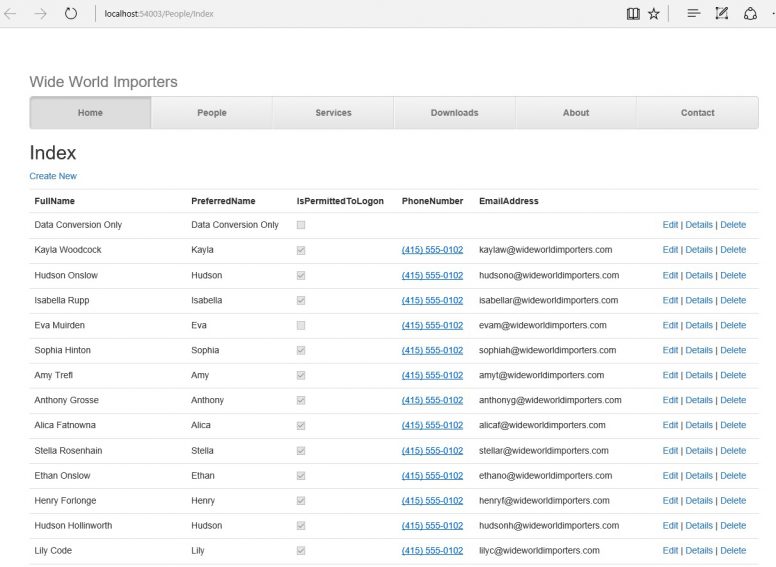Screen dimensions: 776x567
Task: Open the Hub lines icon
Action: pyautogui.click(x=694, y=13)
